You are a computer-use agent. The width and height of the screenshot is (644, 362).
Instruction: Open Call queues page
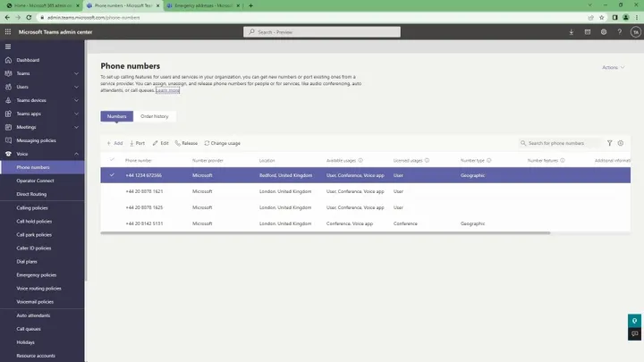[x=29, y=329]
